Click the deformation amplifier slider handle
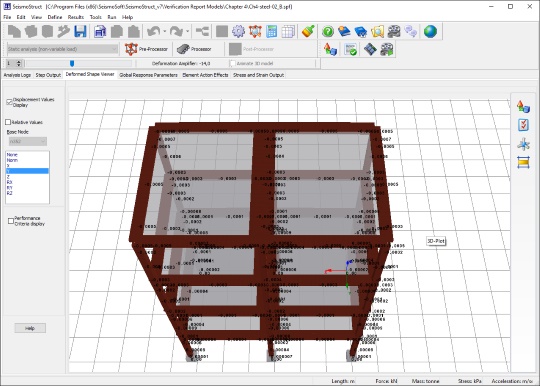 click(x=72, y=63)
